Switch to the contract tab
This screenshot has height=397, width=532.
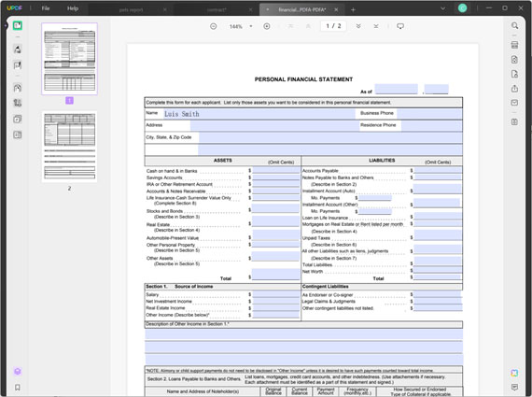tap(217, 10)
